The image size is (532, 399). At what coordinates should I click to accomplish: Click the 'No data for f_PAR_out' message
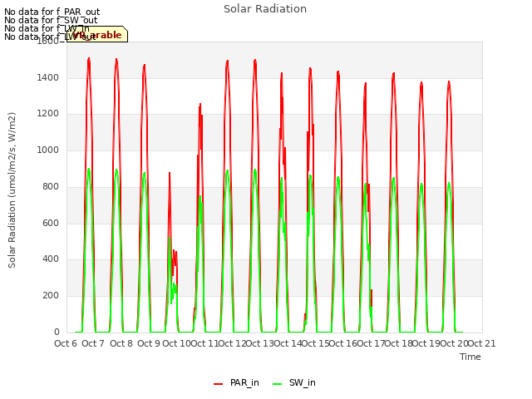point(52,12)
